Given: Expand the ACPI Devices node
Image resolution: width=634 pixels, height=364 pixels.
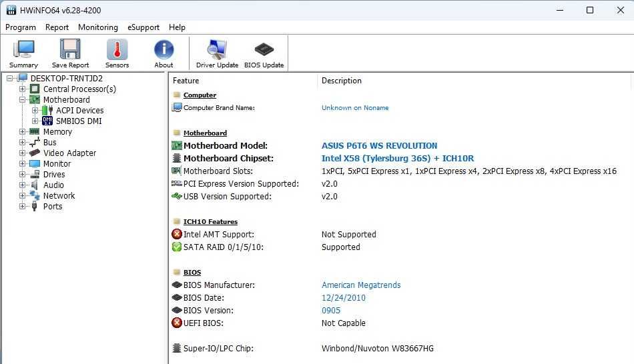Looking at the screenshot, I should tap(35, 110).
